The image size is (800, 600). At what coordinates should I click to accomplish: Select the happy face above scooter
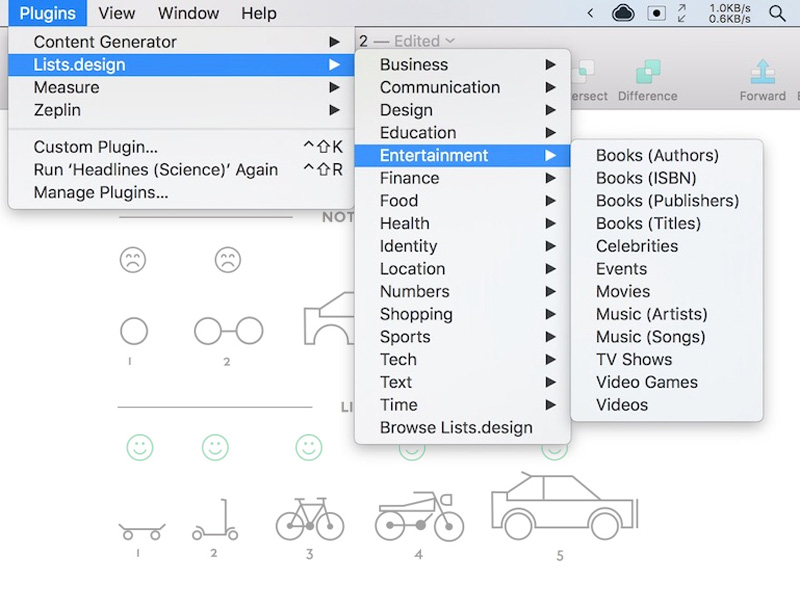pyautogui.click(x=215, y=447)
